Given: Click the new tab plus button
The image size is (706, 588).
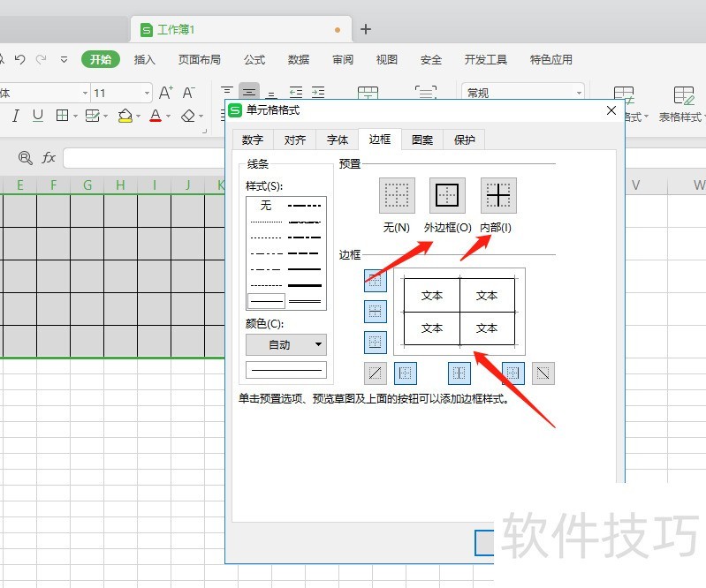Looking at the screenshot, I should (x=366, y=29).
